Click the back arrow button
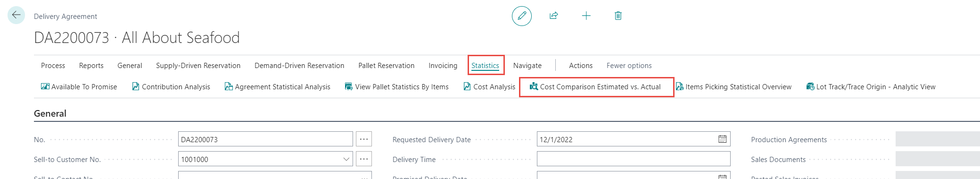Viewport: 980px width, 179px height. pyautogui.click(x=16, y=15)
